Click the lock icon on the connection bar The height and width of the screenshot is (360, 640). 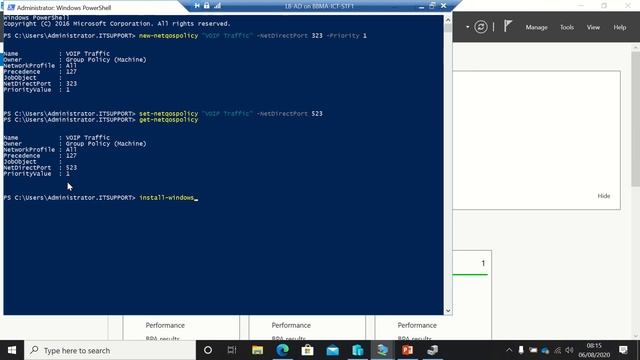pyautogui.click(x=207, y=6)
